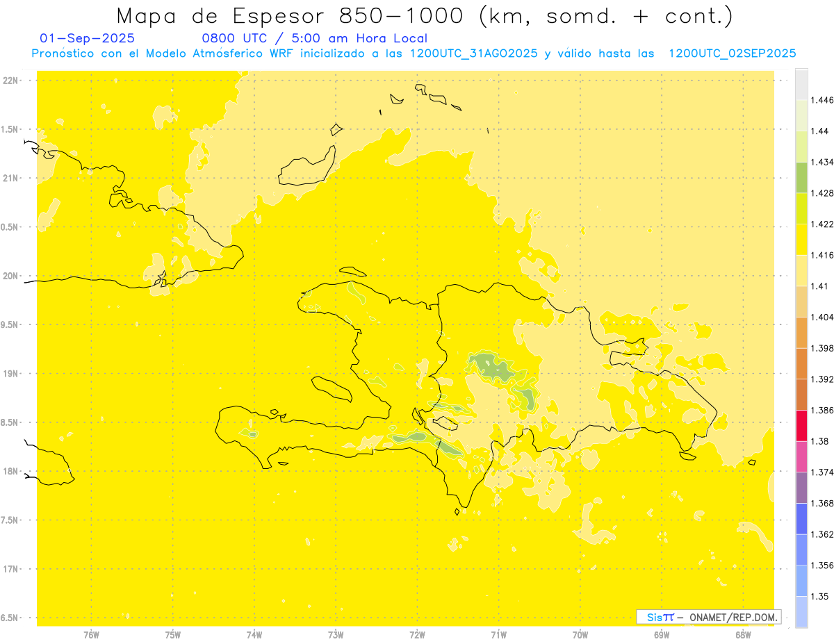Viewport: 834px width, 644px height.
Task: Select the tan swatch between 1.404 and 1.41
Action: [801, 302]
